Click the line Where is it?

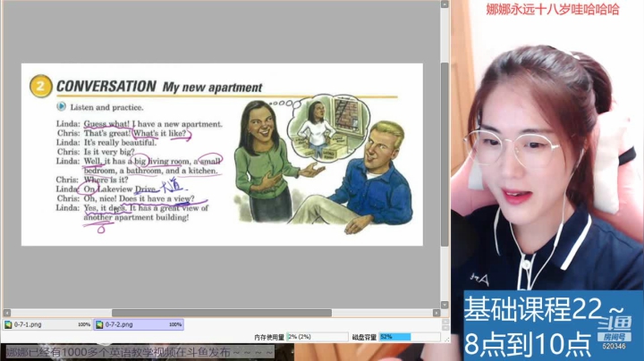point(106,180)
